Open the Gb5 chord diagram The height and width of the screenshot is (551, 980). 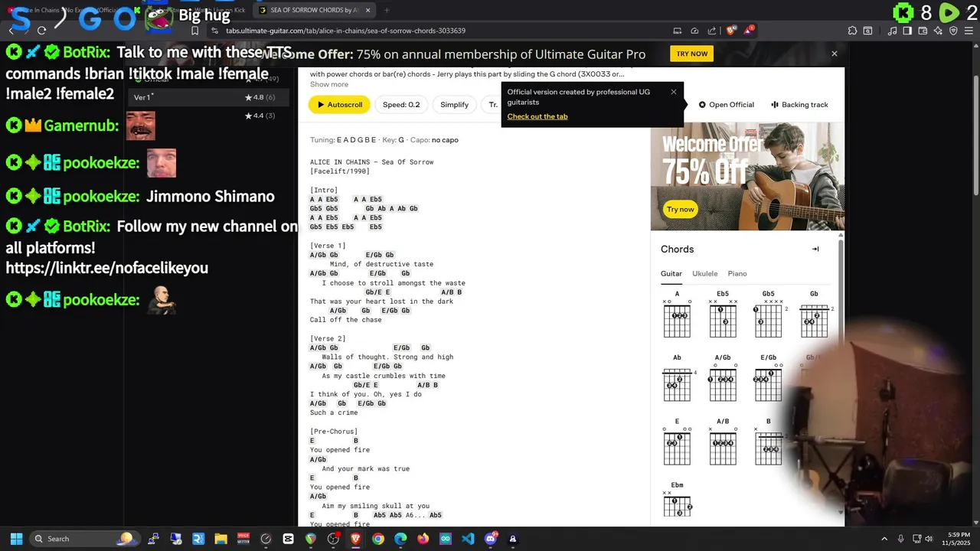click(x=768, y=314)
